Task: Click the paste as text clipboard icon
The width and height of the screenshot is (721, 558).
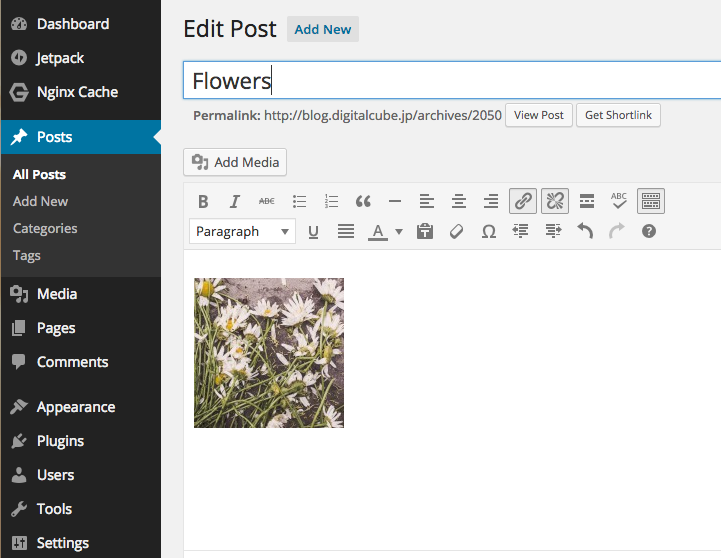Action: coord(424,231)
